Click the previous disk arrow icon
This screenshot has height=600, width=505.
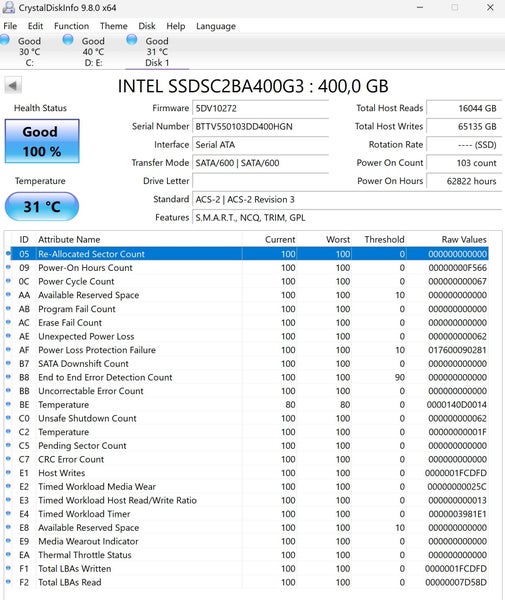(x=13, y=85)
